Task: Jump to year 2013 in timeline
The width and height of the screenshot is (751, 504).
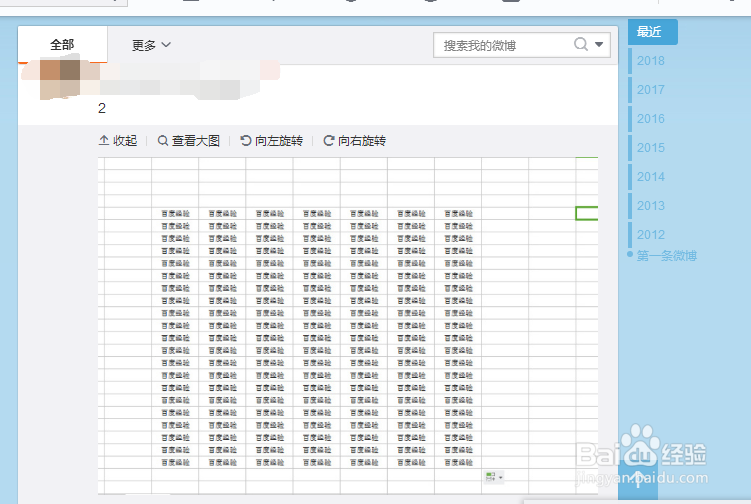Action: coord(650,206)
